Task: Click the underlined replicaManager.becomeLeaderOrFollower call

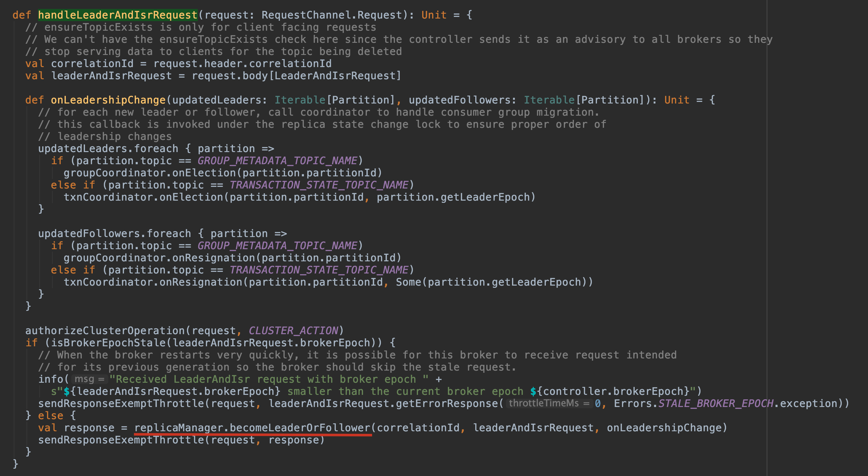Action: [x=253, y=428]
